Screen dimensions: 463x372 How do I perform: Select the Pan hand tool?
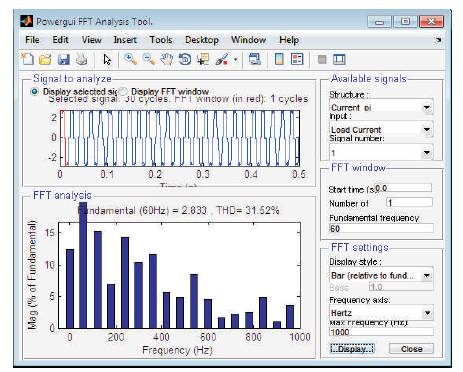167,60
